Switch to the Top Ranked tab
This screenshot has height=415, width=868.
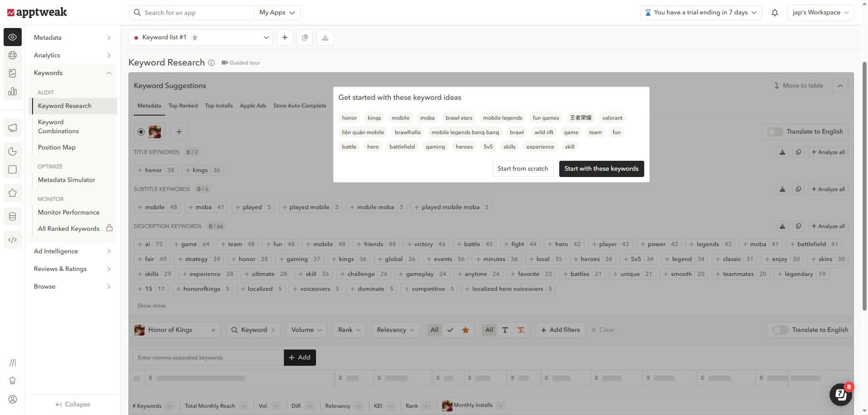pyautogui.click(x=183, y=106)
